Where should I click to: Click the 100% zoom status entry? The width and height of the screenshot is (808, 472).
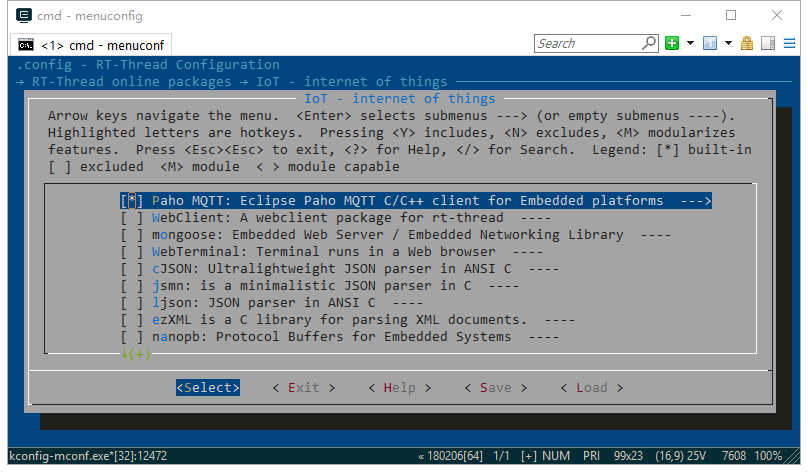[x=768, y=456]
